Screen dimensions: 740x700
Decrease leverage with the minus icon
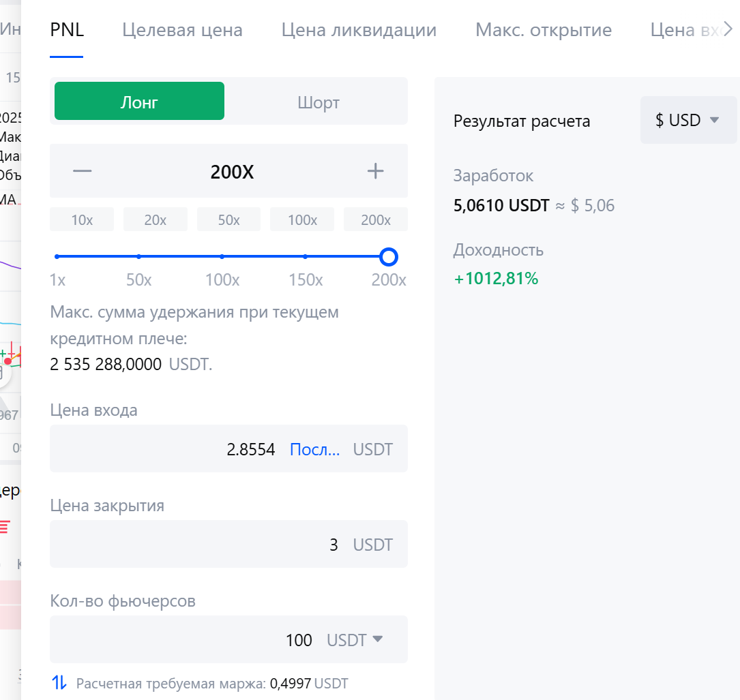(83, 171)
